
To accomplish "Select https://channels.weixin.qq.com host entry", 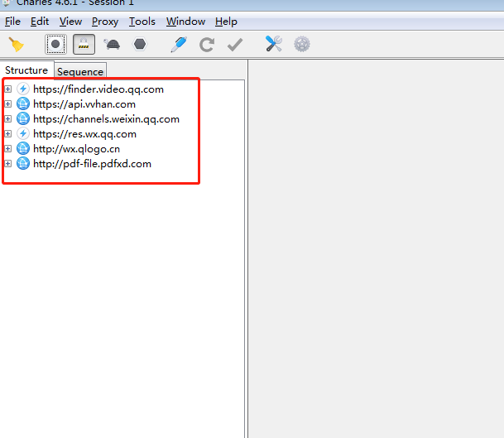I will [x=106, y=119].
